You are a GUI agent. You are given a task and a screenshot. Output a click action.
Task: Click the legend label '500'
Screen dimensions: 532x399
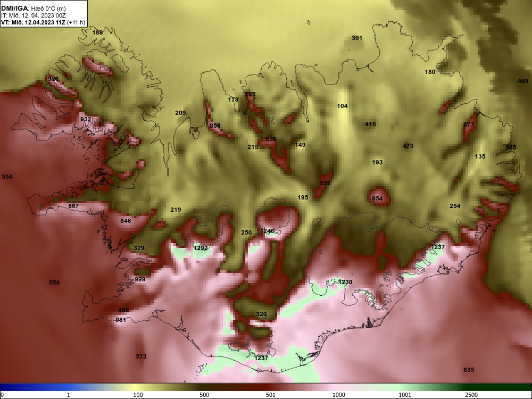(204, 395)
